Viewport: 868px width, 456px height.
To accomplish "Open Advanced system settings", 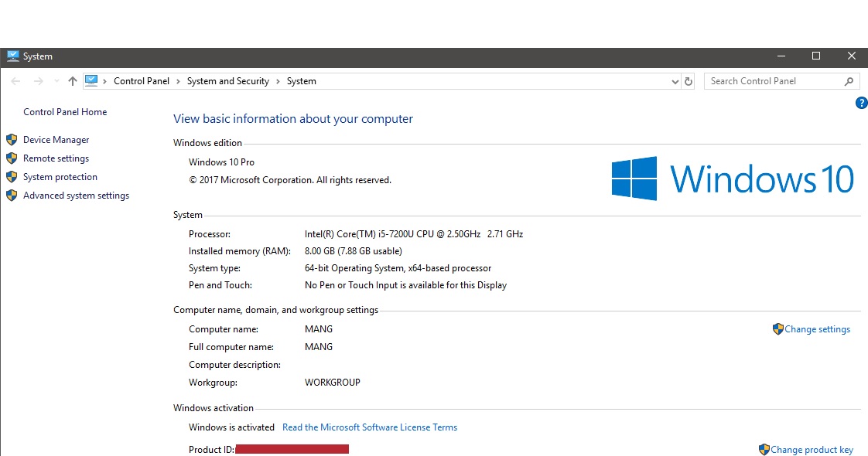I will [76, 195].
